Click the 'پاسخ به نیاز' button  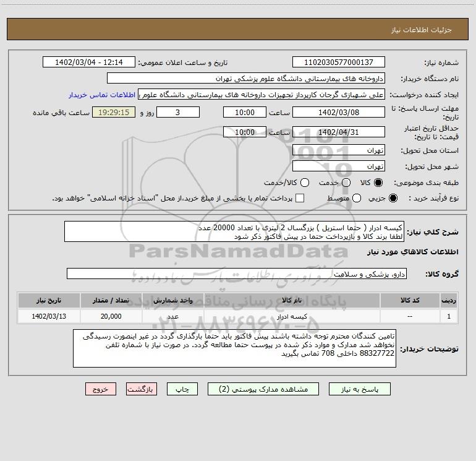pyautogui.click(x=359, y=389)
